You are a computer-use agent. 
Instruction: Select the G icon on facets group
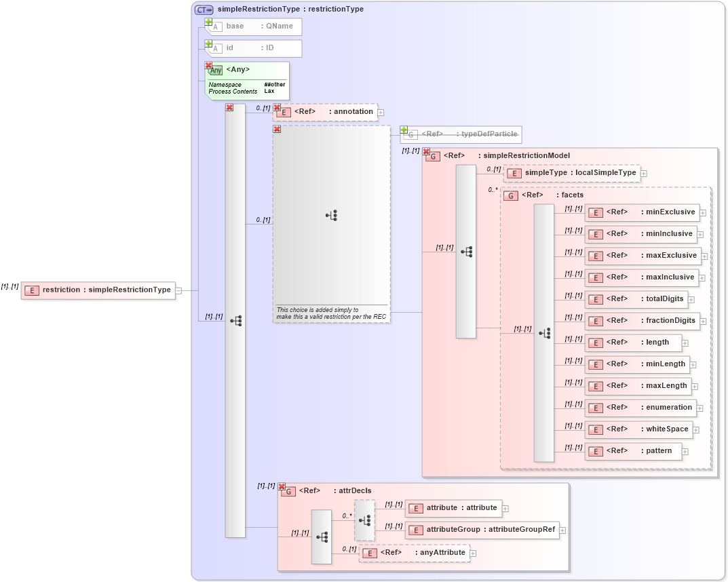[x=510, y=195]
